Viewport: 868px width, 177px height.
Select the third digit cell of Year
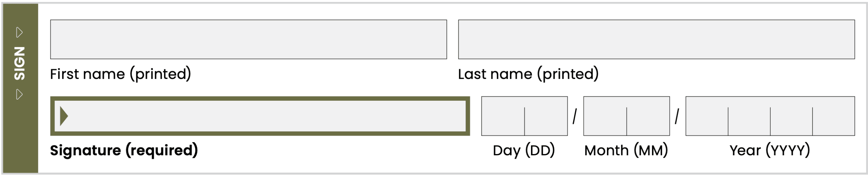791,116
